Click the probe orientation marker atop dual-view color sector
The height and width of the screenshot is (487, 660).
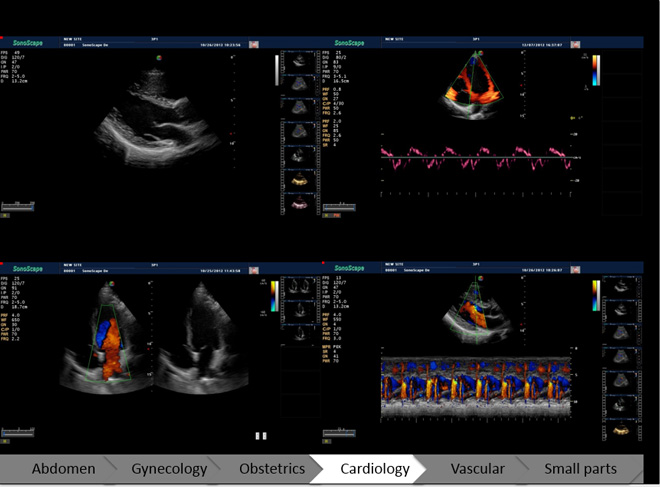coord(112,283)
